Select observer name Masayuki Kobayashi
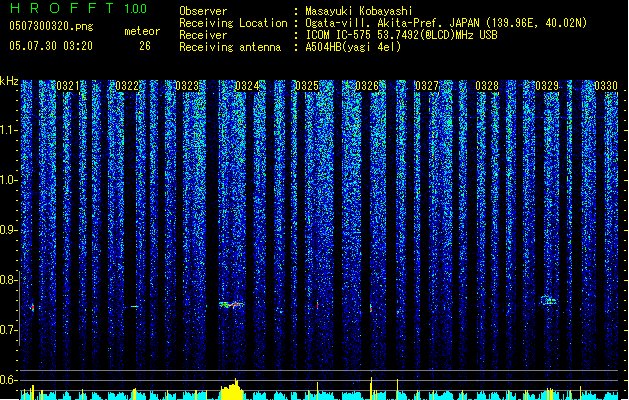 point(359,11)
